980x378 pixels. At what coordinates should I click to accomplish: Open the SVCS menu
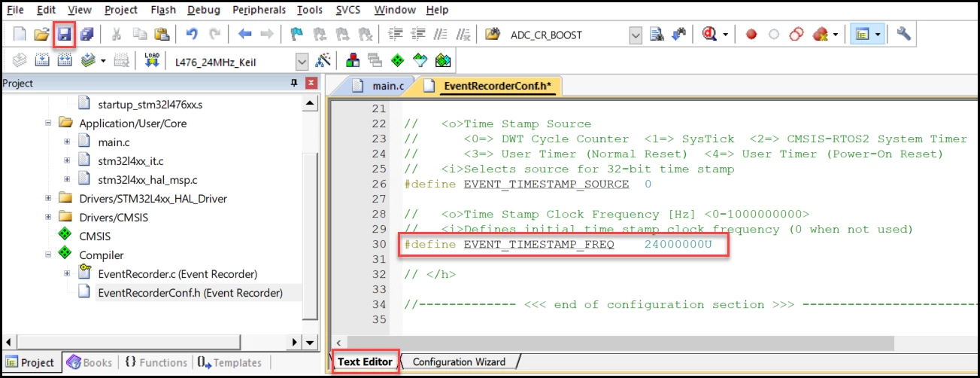[347, 10]
